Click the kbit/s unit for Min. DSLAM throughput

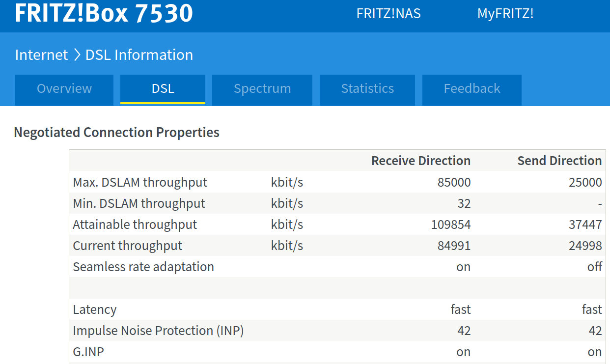coord(287,203)
